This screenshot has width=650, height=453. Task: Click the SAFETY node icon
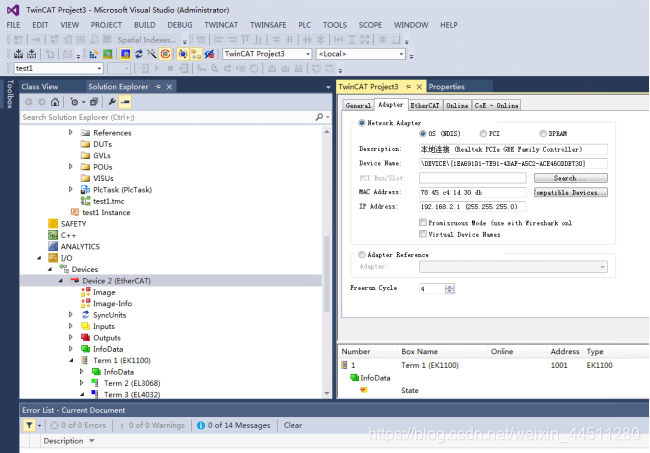coord(53,224)
